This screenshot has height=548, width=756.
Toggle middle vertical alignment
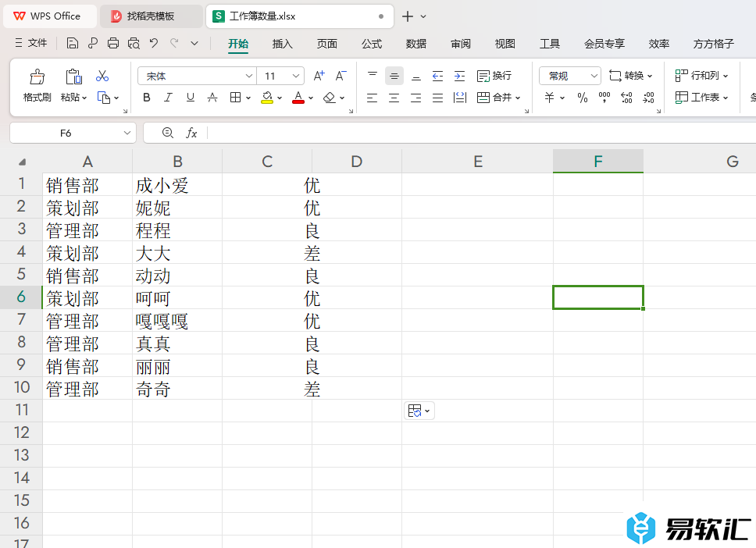(394, 76)
